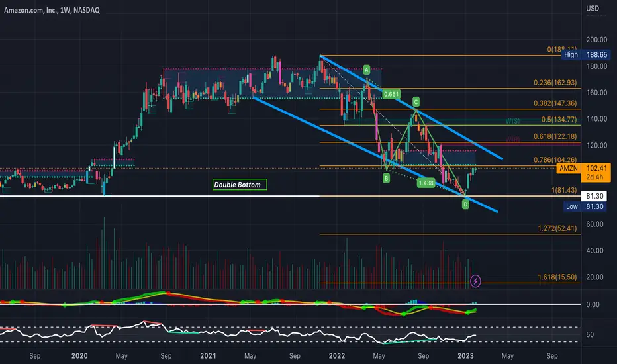Click the green C pattern point marker
The height and width of the screenshot is (364, 617).
click(x=416, y=103)
